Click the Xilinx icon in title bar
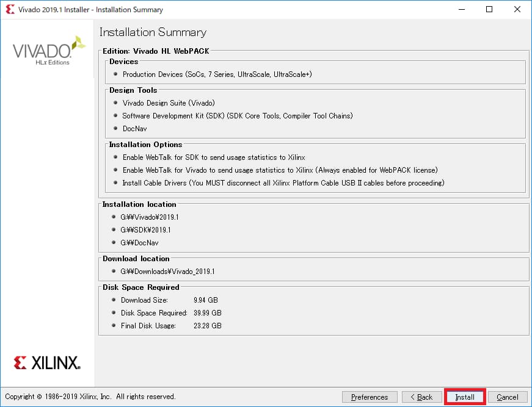Viewport: 532px width, 407px height. pyautogui.click(x=10, y=9)
